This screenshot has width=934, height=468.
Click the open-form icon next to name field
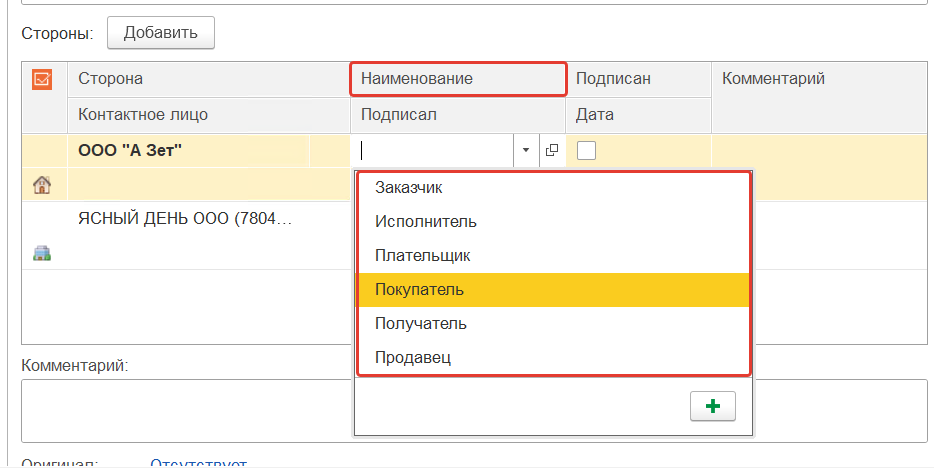click(551, 151)
